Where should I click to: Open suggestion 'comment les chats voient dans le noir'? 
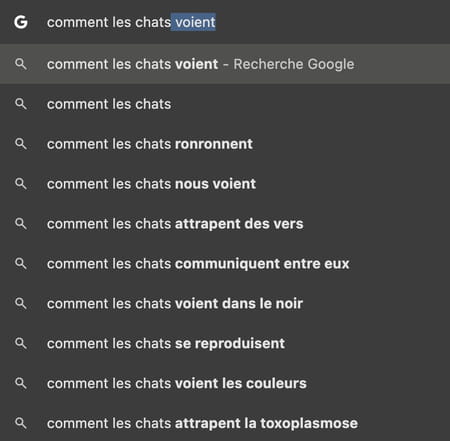pyautogui.click(x=225, y=304)
